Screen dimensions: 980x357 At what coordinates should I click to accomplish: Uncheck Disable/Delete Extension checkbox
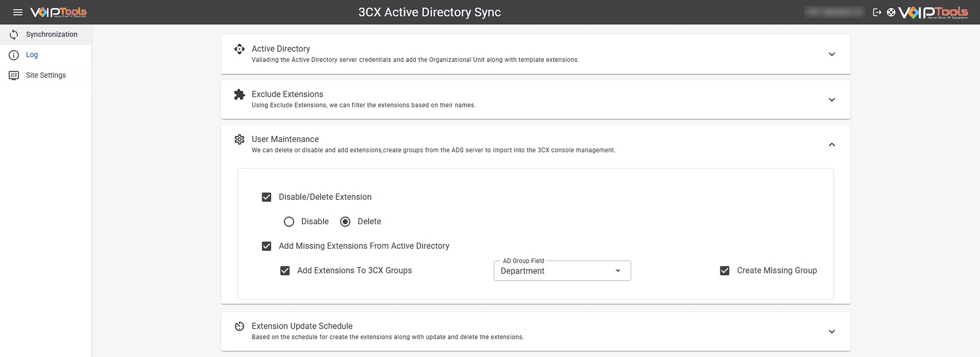coord(267,197)
